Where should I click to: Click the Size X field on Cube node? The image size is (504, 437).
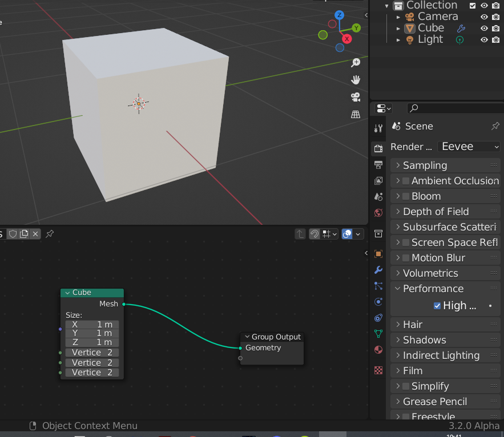(92, 325)
